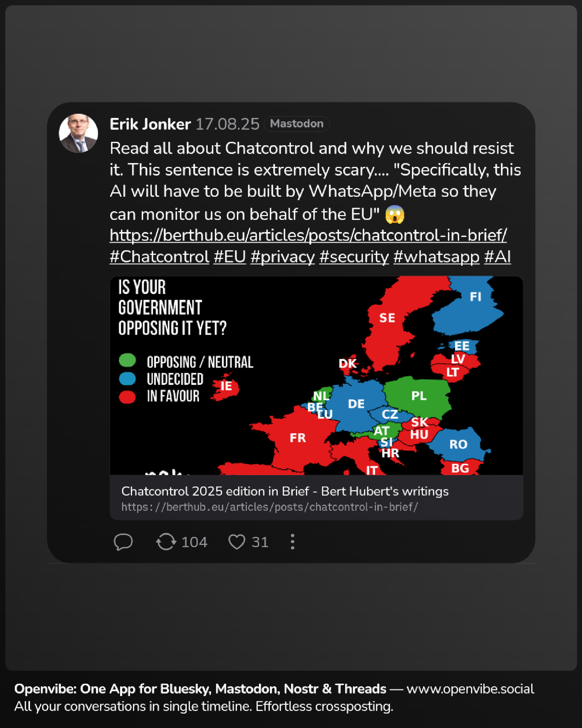
Task: Click the reply speech bubble icon
Action: (x=123, y=541)
